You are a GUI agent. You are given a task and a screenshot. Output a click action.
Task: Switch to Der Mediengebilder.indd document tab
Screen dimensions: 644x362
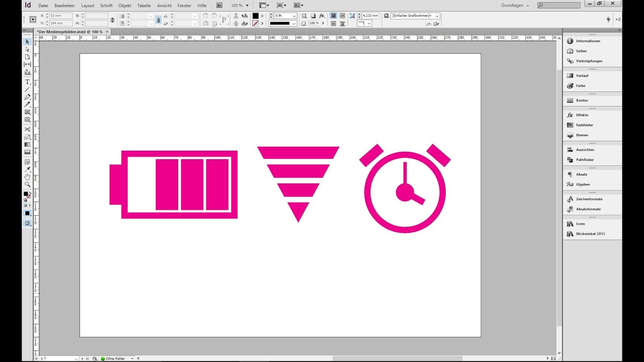(70, 32)
